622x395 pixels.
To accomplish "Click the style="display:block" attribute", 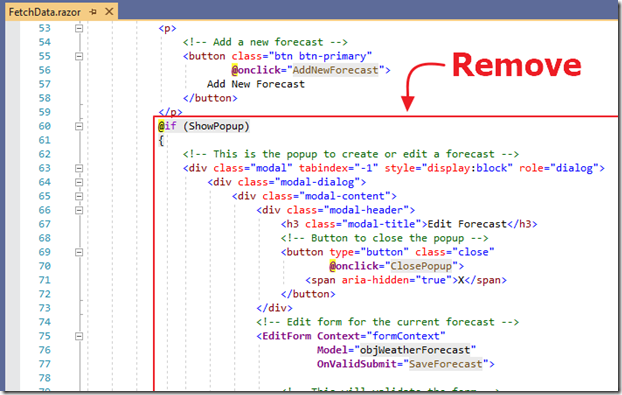I will [x=448, y=168].
